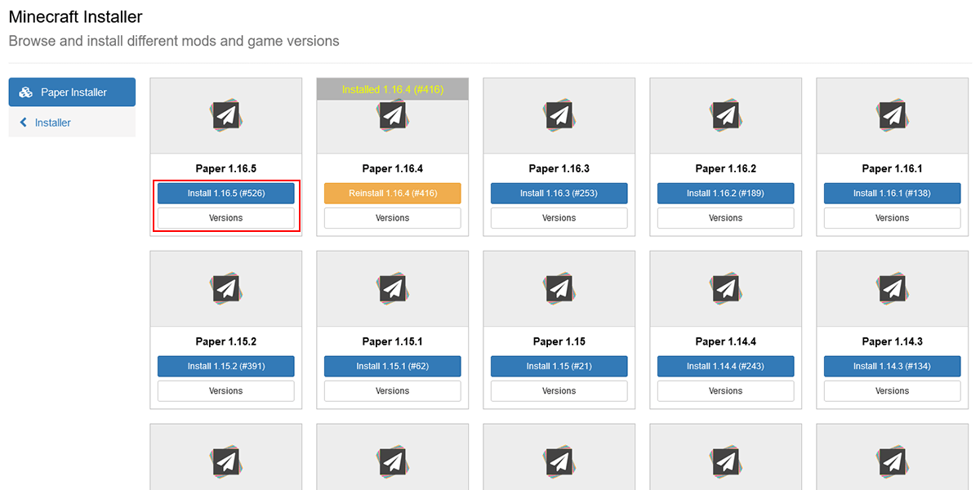
Task: Open Versions for Paper 1.15.1
Action: coord(393,391)
